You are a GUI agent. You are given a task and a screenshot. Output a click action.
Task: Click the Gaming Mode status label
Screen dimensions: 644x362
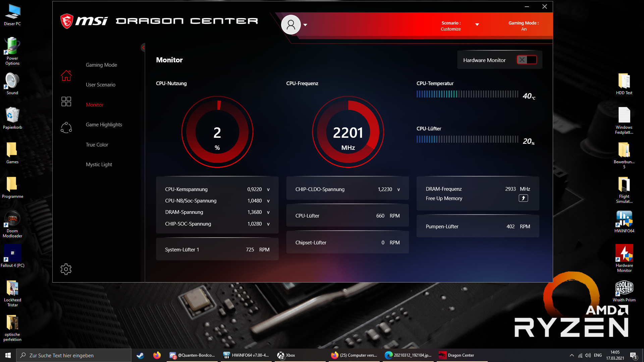pos(523,26)
